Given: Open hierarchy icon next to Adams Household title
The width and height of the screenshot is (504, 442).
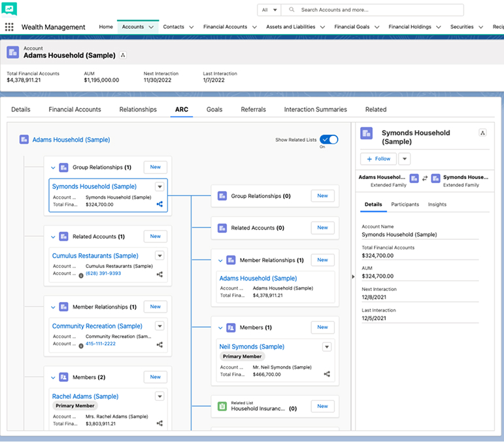Looking at the screenshot, I should pos(123,56).
